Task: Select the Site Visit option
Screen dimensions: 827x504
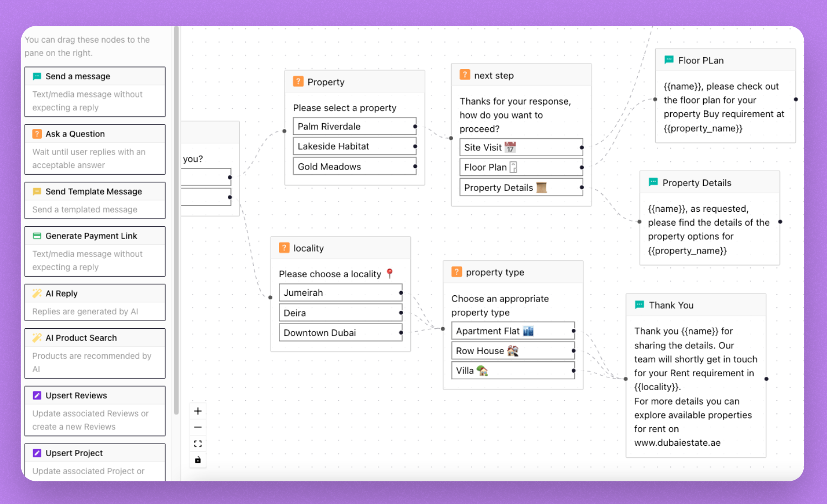Action: [x=521, y=147]
